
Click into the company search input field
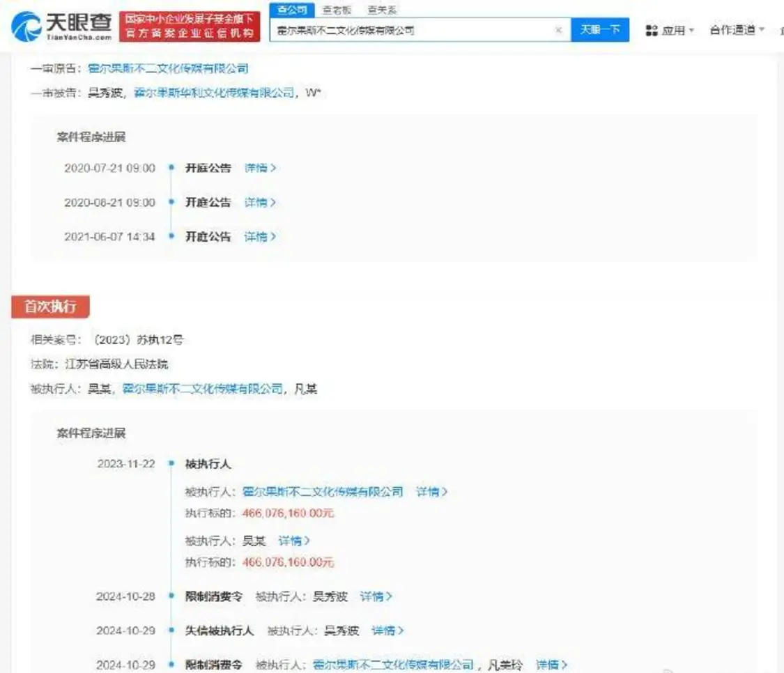coord(411,31)
